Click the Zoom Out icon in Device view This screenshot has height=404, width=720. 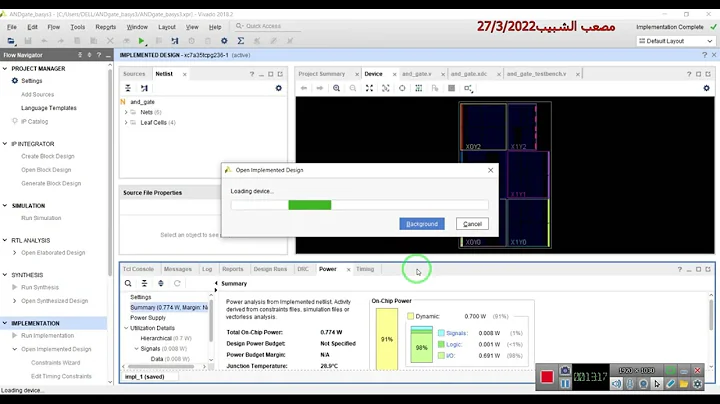353,88
